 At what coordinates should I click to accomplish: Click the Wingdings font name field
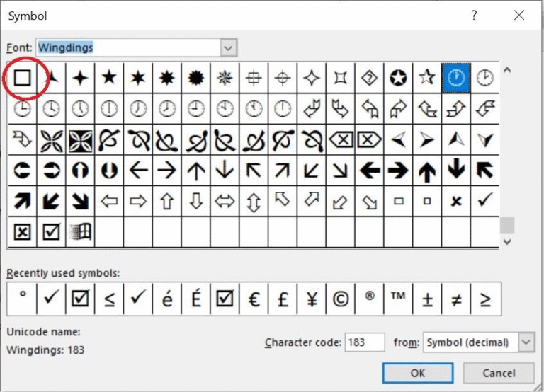128,47
